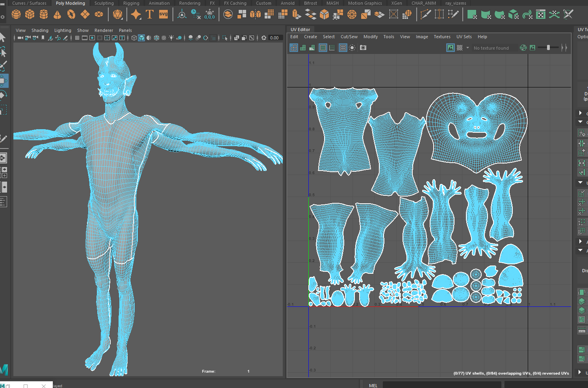588x388 pixels.
Task: Adjust the image exposure slider in UV Editor toolbar
Action: pos(548,47)
